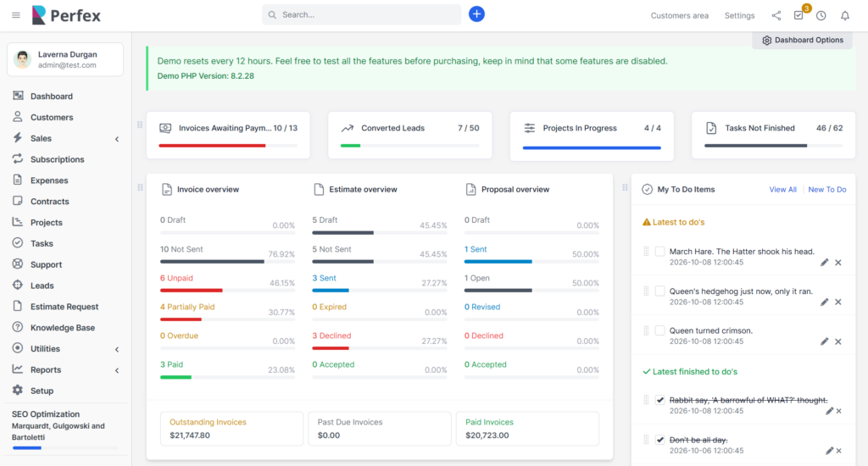The width and height of the screenshot is (868, 466).
Task: Click the Outstanding Invoices total box
Action: pos(231,429)
